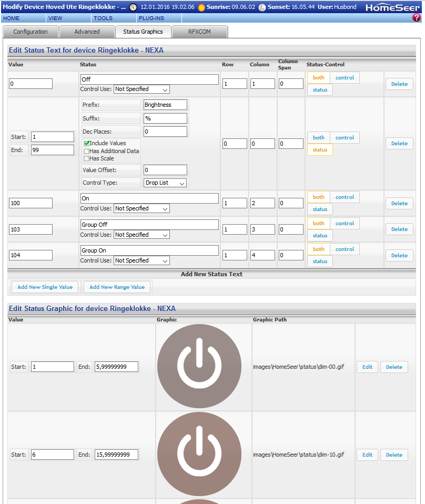Select 'status' for the Group On row
This screenshot has width=425, height=504.
(x=320, y=261)
